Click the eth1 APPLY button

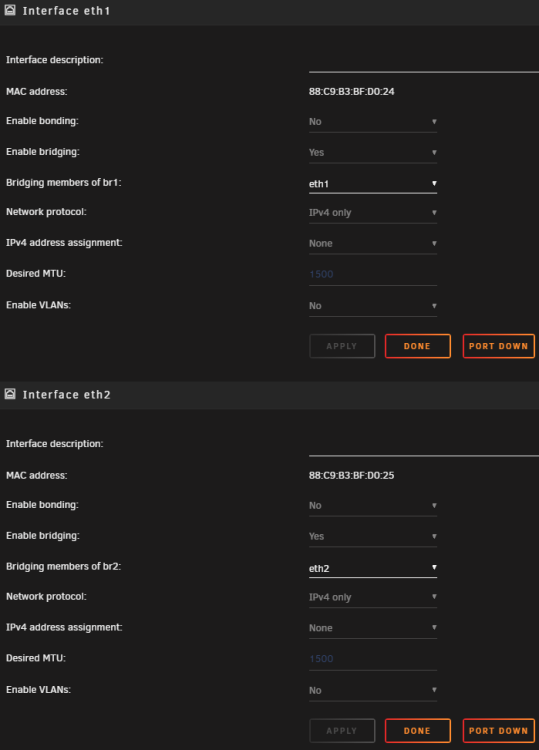342,346
